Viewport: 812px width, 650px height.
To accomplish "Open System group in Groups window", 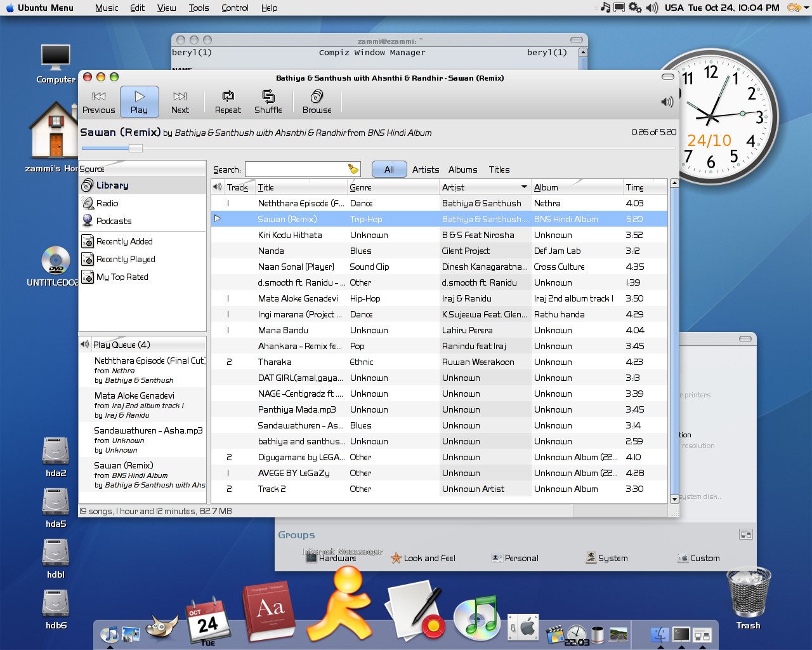I will tap(606, 558).
